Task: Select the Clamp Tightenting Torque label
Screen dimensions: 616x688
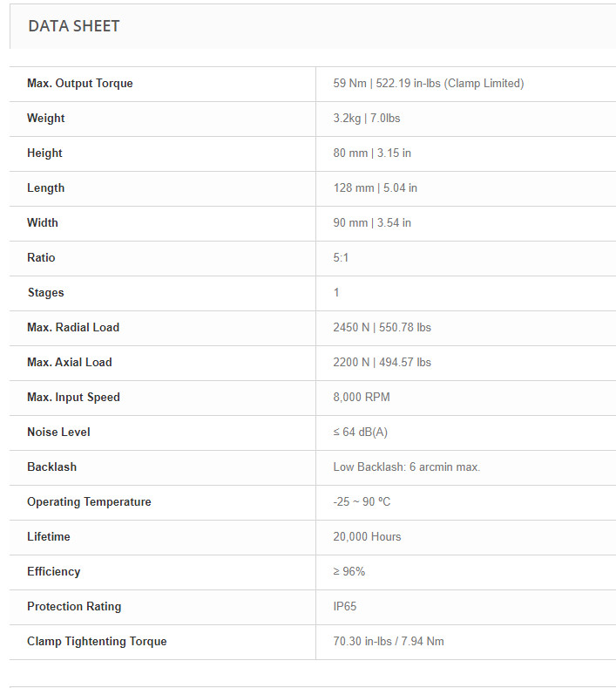Action: (x=97, y=641)
